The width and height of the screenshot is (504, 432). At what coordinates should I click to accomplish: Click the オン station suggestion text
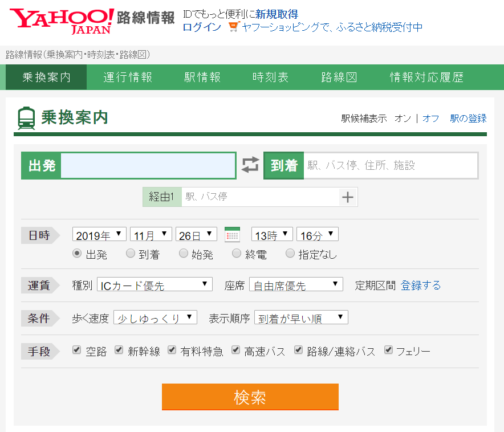click(403, 119)
